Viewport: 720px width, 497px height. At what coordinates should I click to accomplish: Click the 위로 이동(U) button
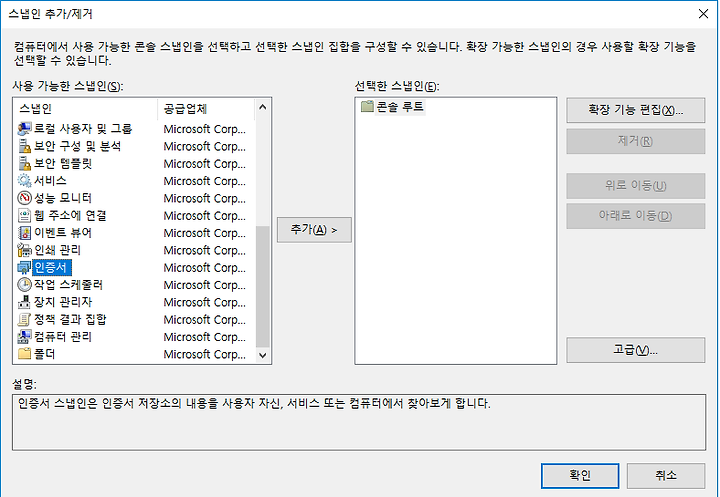[636, 186]
